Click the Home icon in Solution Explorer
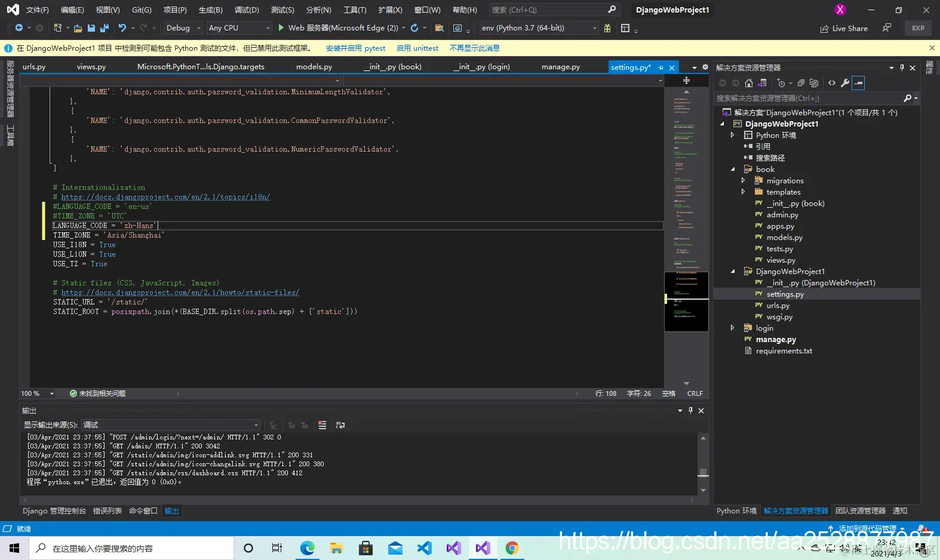 (x=749, y=83)
